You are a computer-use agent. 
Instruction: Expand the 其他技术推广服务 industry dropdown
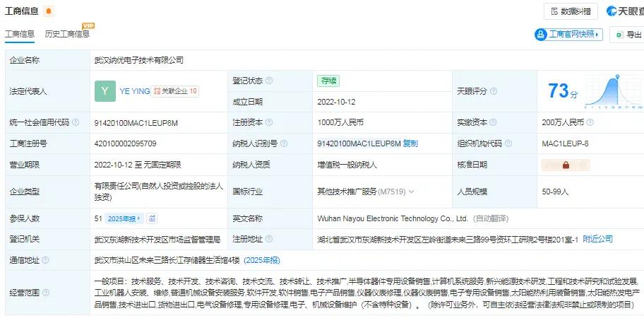(412, 192)
